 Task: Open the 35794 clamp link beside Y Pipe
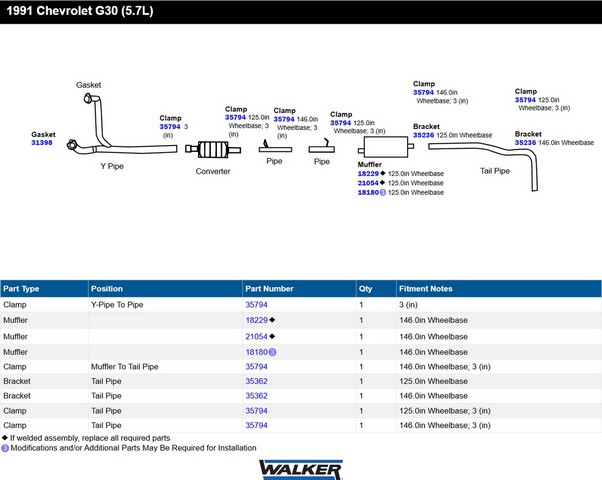[170, 127]
